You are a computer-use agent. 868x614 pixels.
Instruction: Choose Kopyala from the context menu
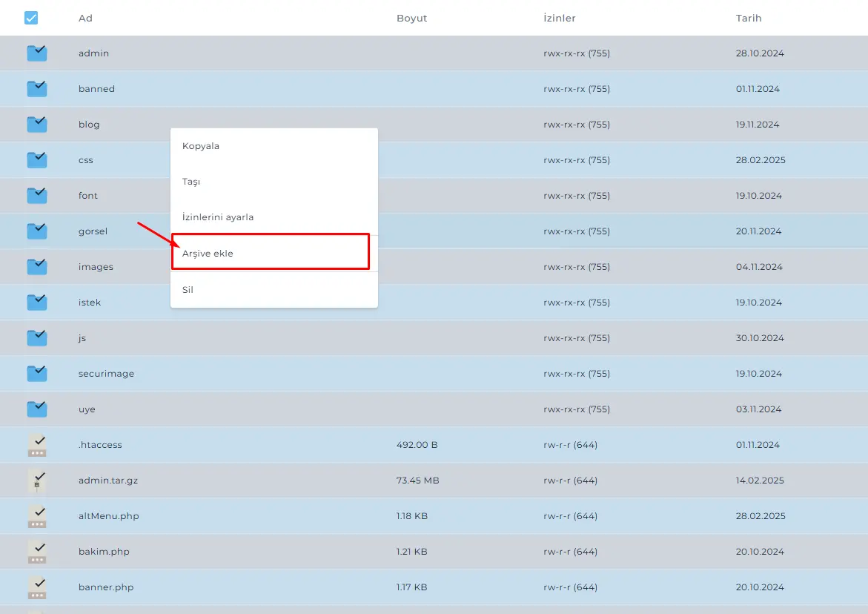(x=274, y=146)
